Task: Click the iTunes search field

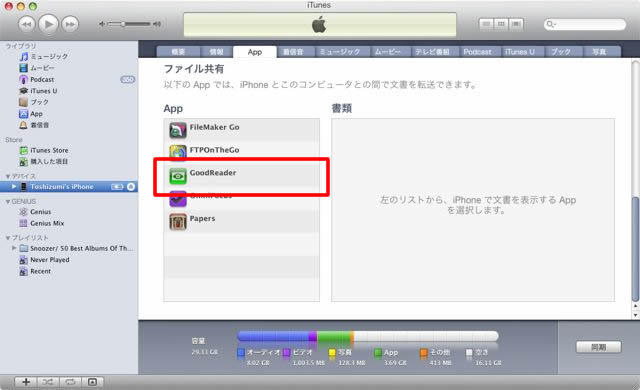Action: tap(584, 24)
